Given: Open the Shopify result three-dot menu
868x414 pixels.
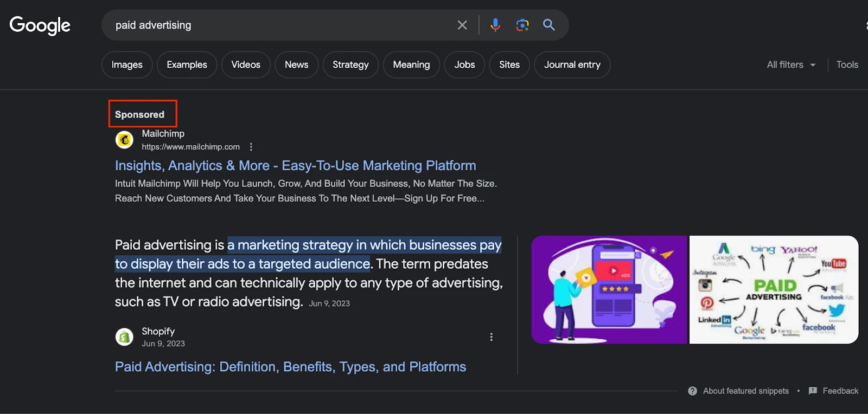Looking at the screenshot, I should tap(492, 337).
